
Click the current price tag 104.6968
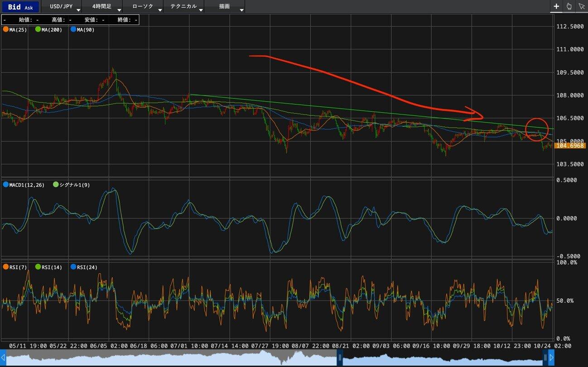click(x=570, y=146)
